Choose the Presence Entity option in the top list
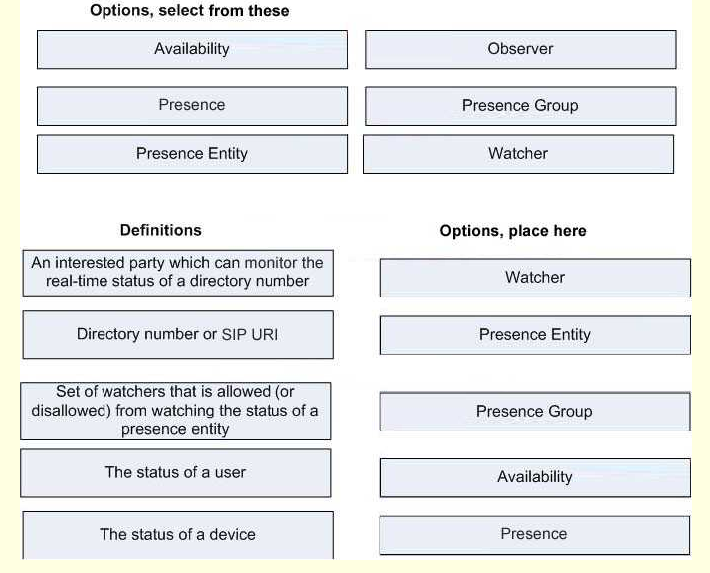The width and height of the screenshot is (710, 573). [x=192, y=154]
